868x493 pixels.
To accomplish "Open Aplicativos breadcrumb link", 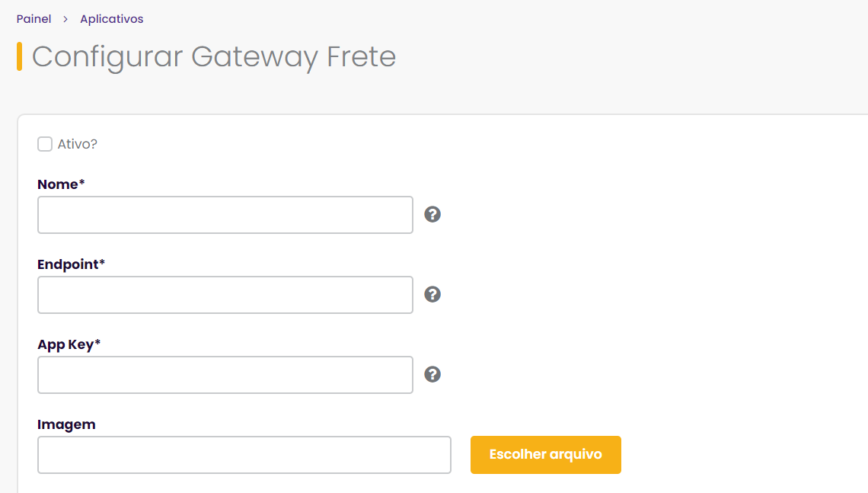I will pyautogui.click(x=111, y=19).
